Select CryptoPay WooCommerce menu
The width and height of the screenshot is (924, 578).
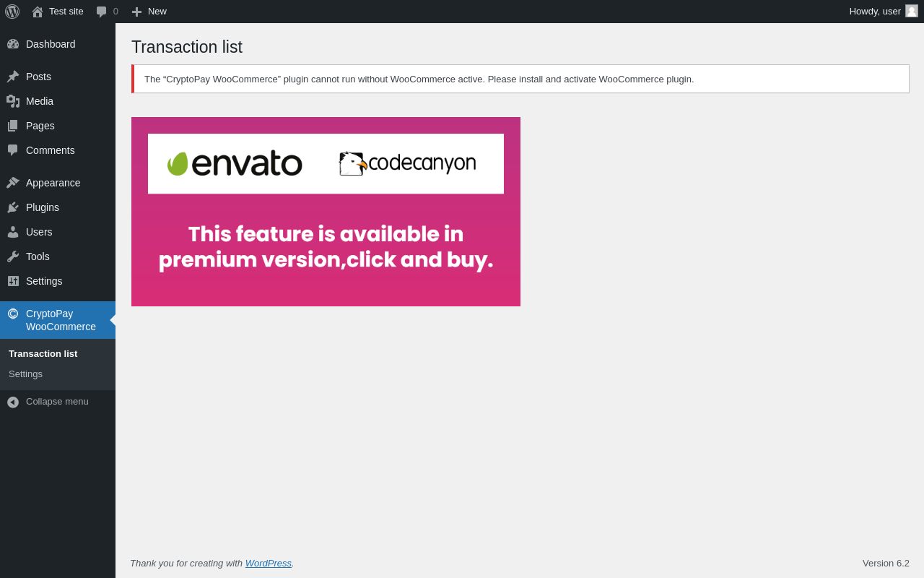point(58,320)
